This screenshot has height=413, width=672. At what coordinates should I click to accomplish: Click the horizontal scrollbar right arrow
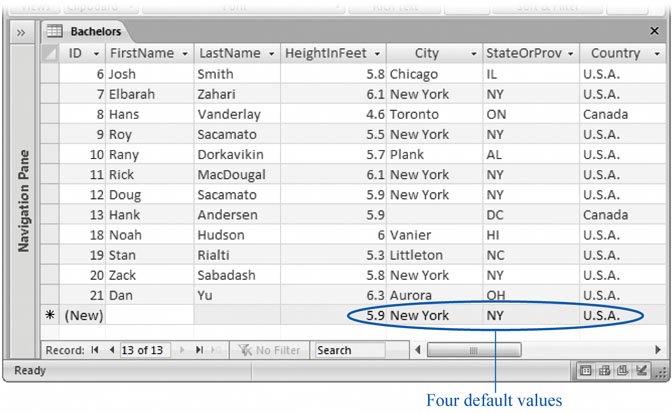[x=658, y=350]
